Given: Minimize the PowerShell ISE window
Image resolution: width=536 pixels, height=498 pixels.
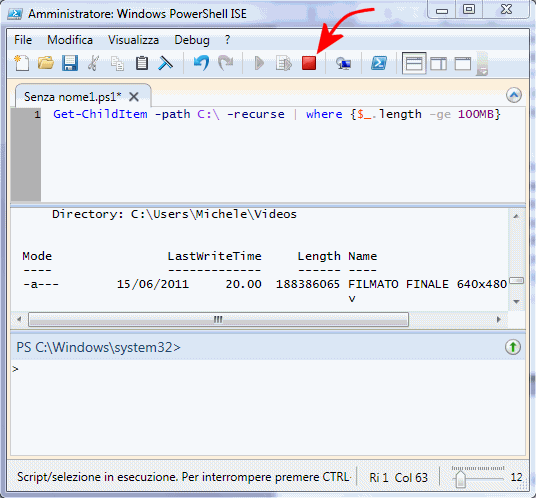Looking at the screenshot, I should 442,10.
